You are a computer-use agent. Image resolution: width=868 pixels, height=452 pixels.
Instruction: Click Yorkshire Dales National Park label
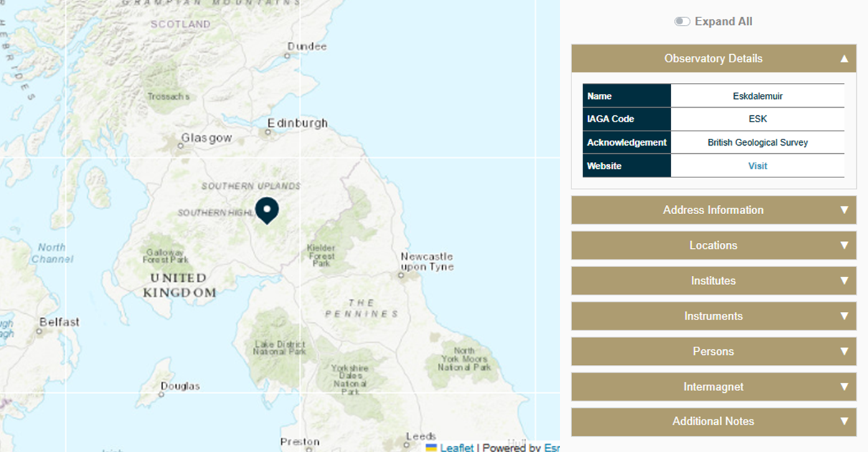pyautogui.click(x=349, y=380)
